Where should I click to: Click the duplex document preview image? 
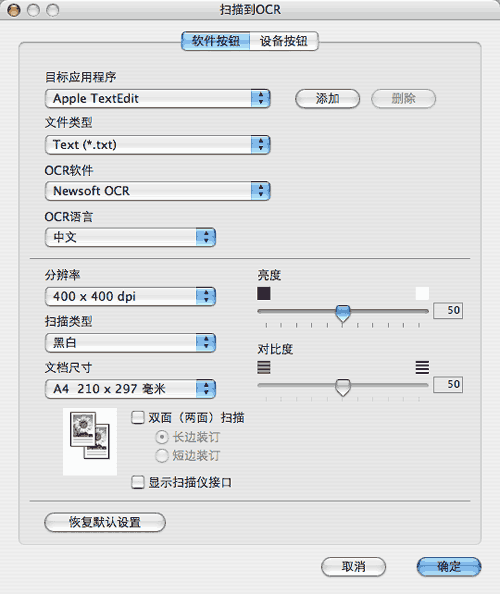pos(90,441)
